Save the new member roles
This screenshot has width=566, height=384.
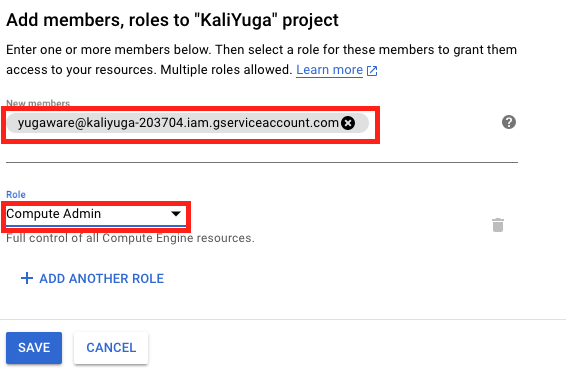click(34, 348)
